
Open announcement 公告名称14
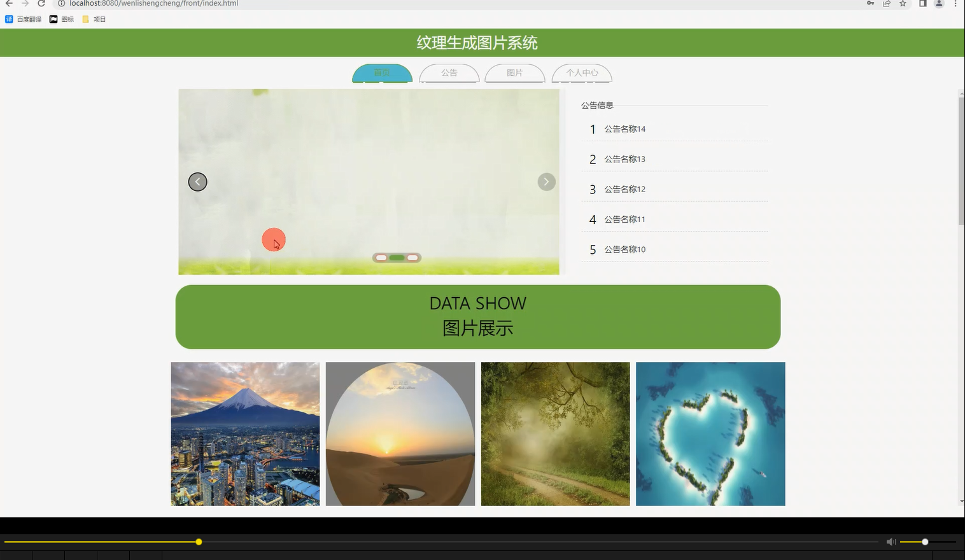click(x=624, y=129)
